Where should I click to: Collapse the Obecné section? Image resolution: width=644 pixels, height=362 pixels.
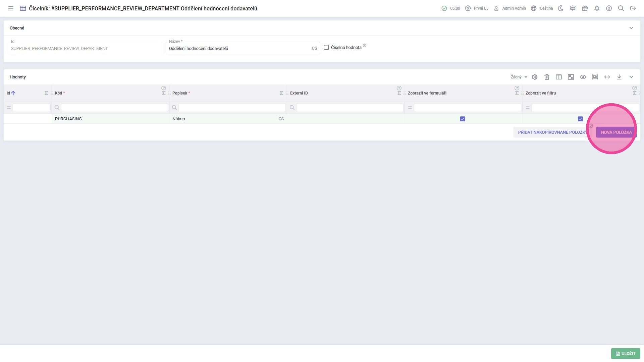631,28
